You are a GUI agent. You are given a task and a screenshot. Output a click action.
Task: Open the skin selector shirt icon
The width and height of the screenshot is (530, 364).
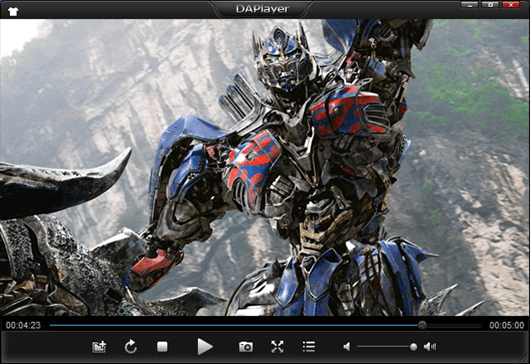[x=13, y=11]
